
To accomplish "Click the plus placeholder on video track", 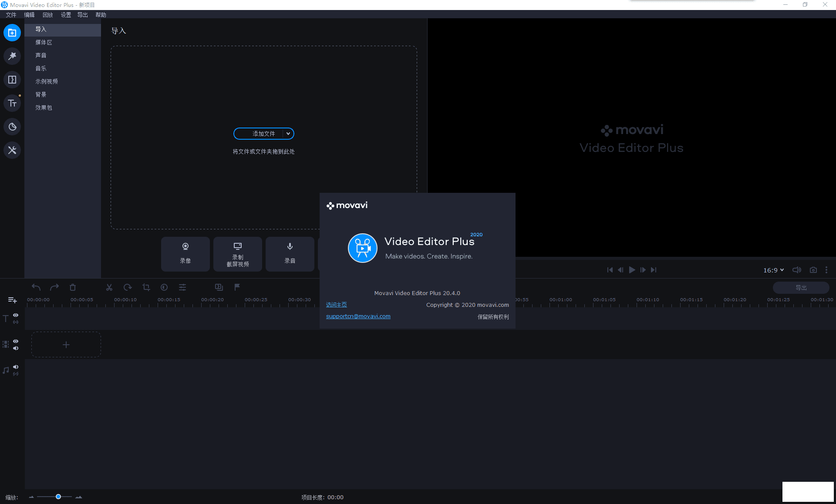I will coord(66,345).
